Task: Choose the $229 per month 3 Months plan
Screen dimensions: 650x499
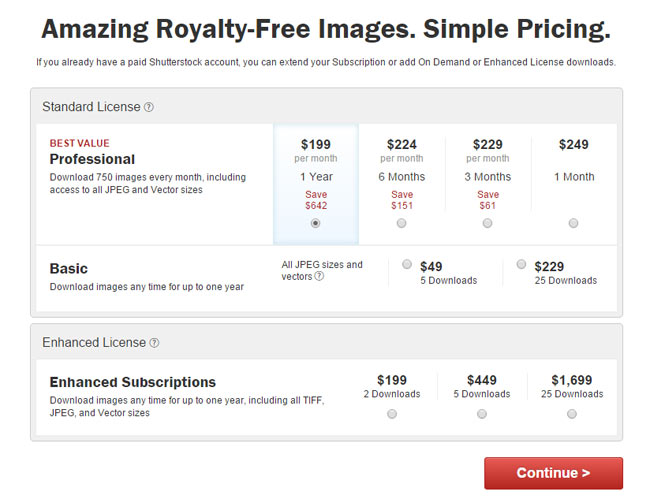Action: click(488, 223)
